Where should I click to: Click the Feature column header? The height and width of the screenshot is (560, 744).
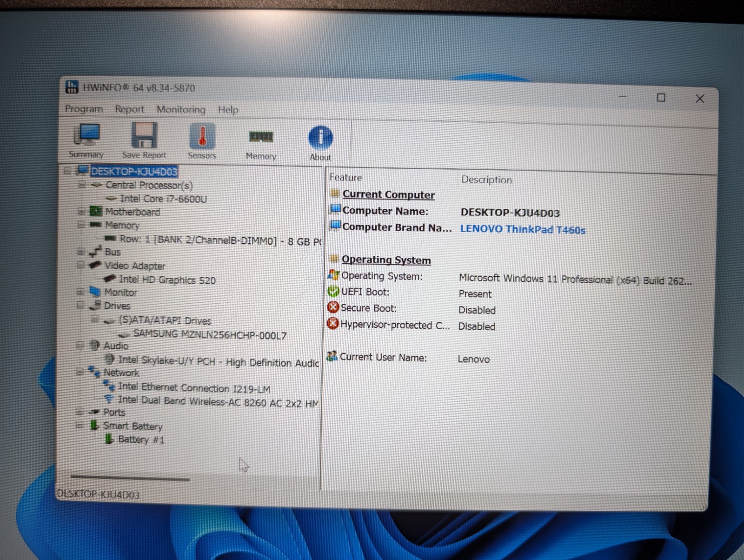(345, 177)
